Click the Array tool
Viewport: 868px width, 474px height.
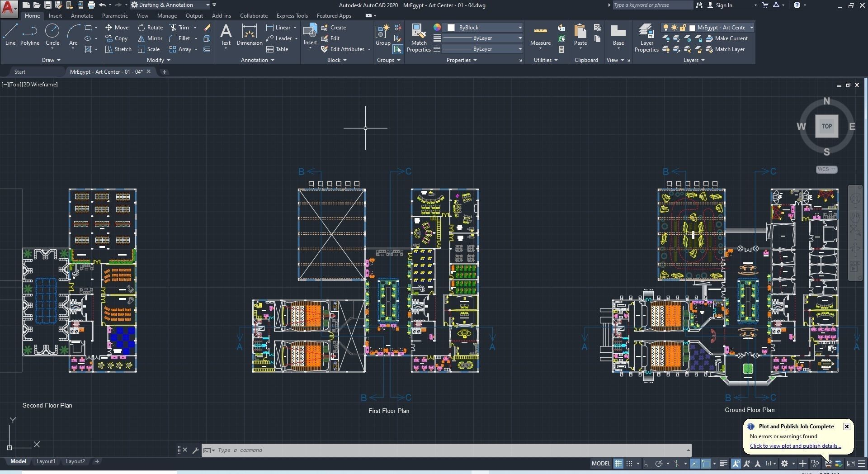tap(180, 49)
